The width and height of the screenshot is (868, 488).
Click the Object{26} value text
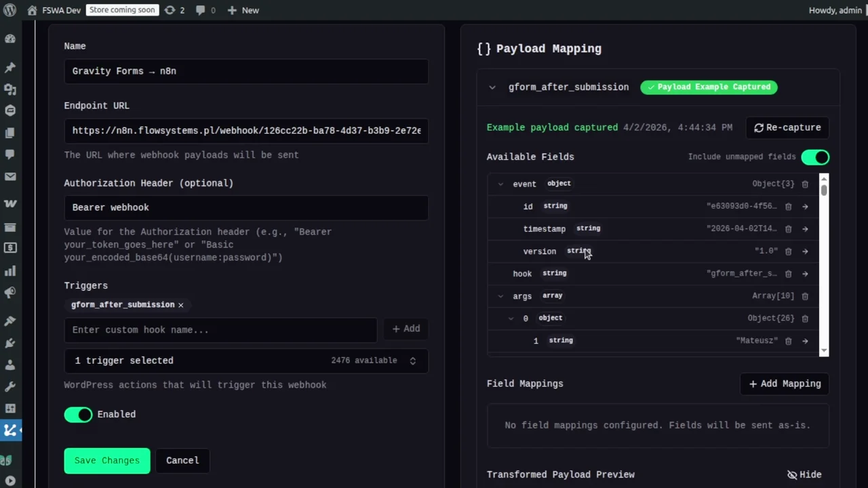click(x=771, y=319)
